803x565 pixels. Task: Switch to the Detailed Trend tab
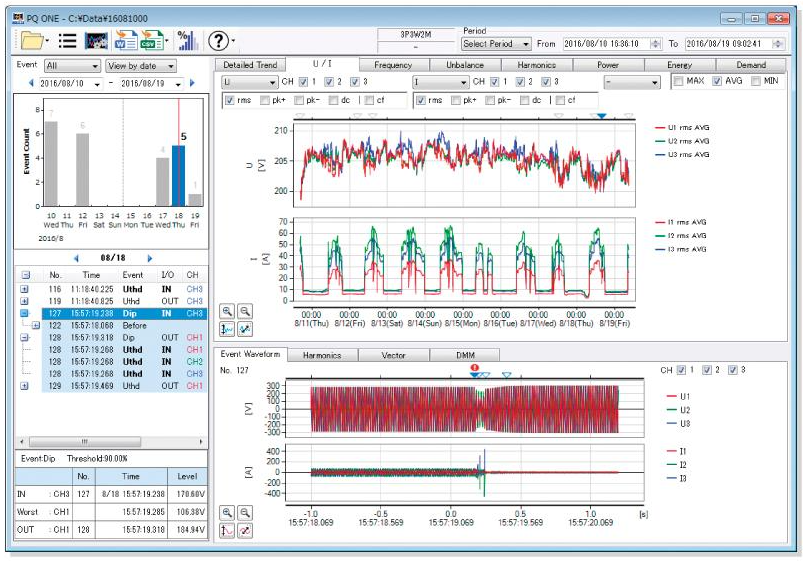point(250,65)
